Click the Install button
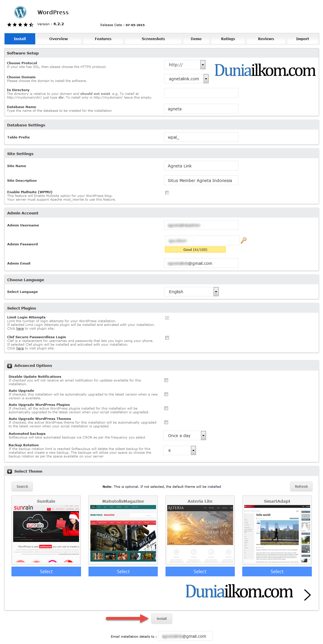This screenshot has width=323, height=644. (x=162, y=619)
